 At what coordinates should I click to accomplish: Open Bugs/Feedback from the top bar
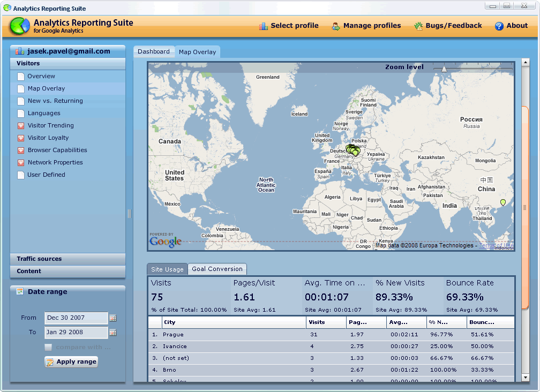click(x=448, y=26)
